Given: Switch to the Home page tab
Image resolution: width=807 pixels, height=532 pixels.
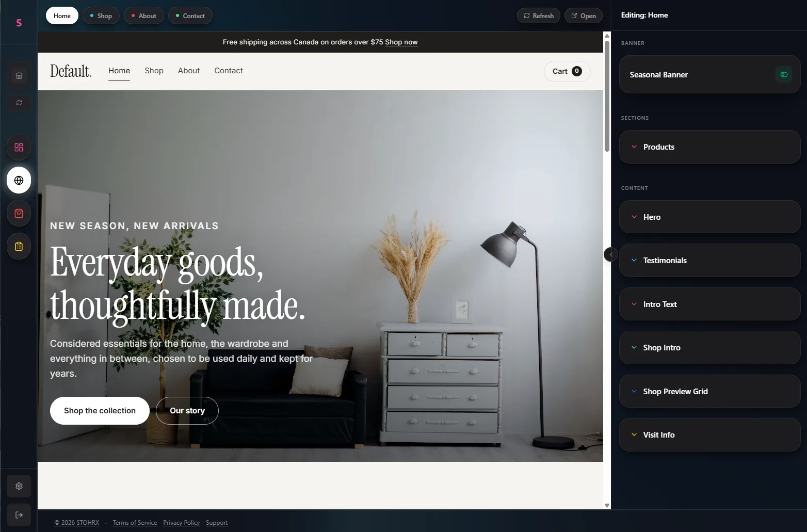Looking at the screenshot, I should click(62, 15).
